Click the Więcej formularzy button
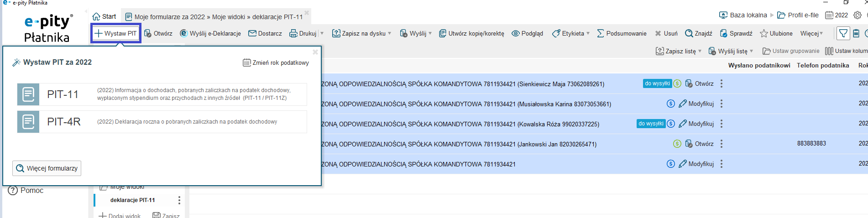This screenshot has width=868, height=218. coord(47,168)
